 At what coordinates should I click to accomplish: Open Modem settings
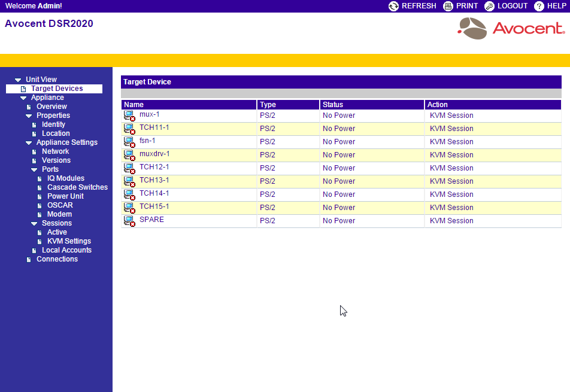click(60, 214)
